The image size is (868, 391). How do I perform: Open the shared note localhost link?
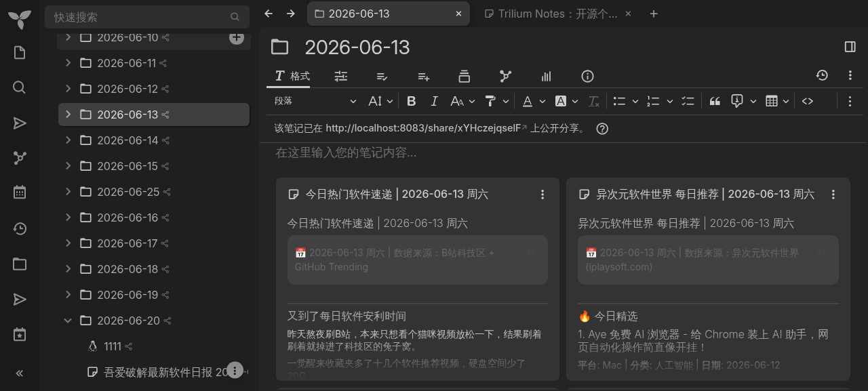pos(426,128)
